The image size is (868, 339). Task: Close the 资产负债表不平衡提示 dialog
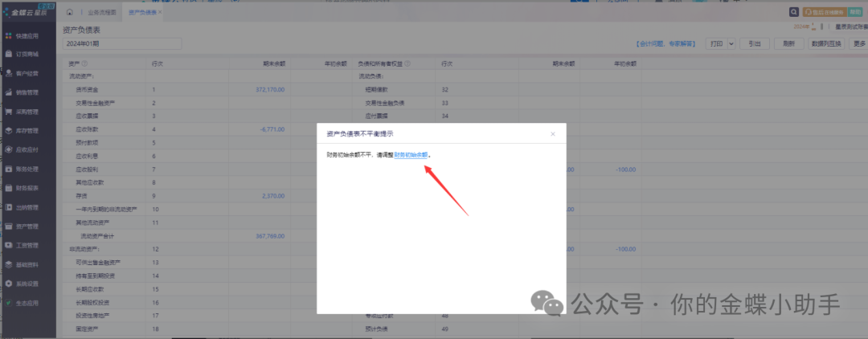tap(552, 134)
